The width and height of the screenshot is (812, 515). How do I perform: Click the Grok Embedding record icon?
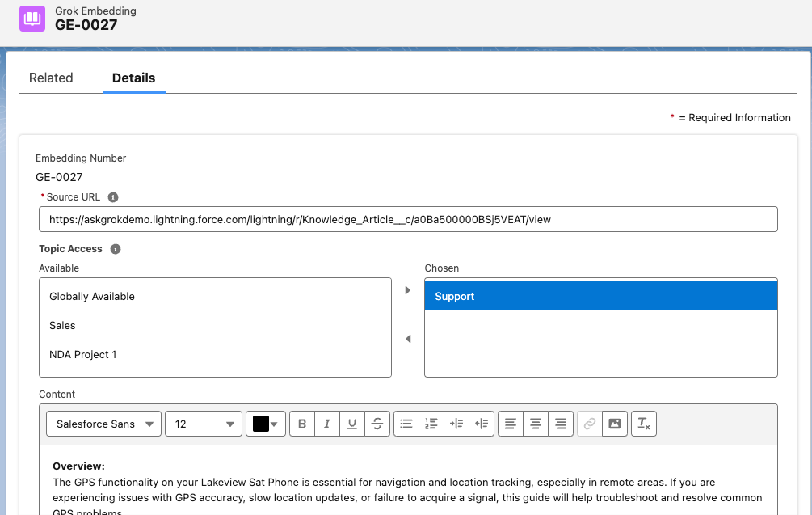pyautogui.click(x=32, y=19)
